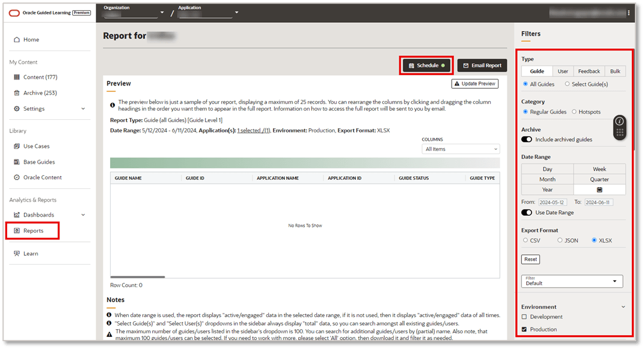This screenshot has height=349, width=644.
Task: Check the Development environment checkbox
Action: tap(524, 317)
